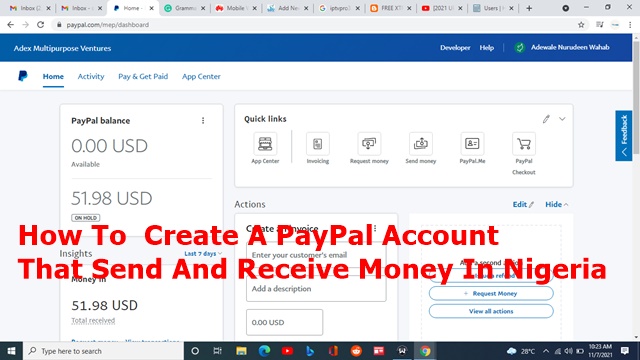Viewport: 640px width, 360px height.
Task: Switch to the Users browser tab
Action: coord(493,8)
